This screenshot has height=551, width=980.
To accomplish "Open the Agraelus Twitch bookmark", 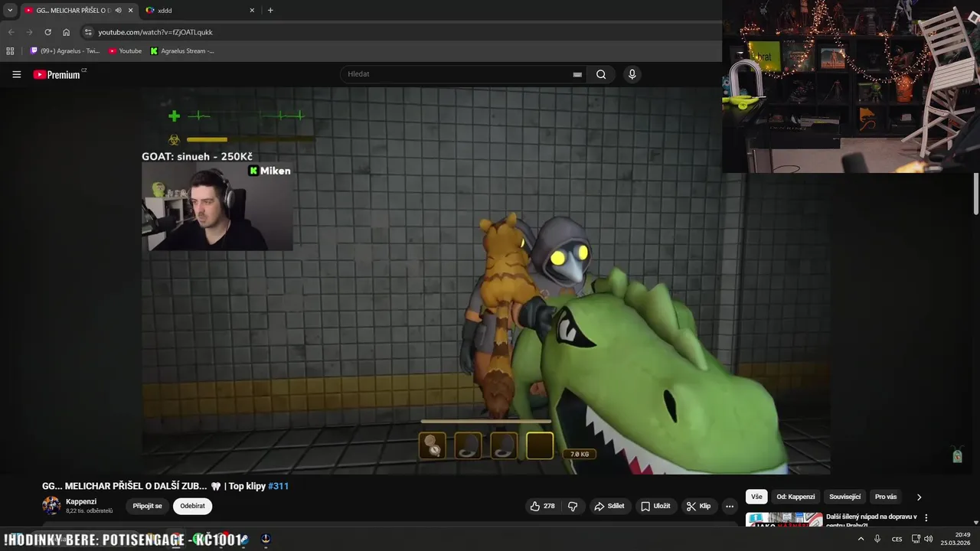I will (x=65, y=51).
